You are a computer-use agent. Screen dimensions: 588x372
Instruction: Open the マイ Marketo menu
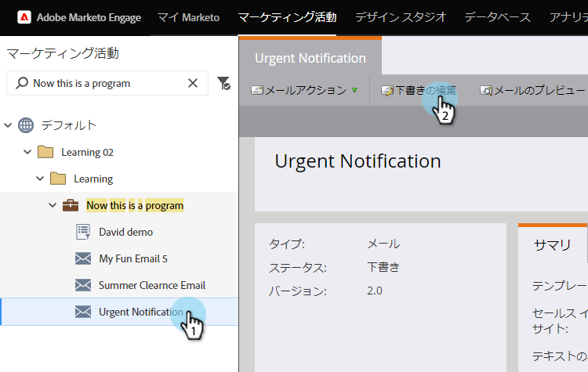coord(188,17)
